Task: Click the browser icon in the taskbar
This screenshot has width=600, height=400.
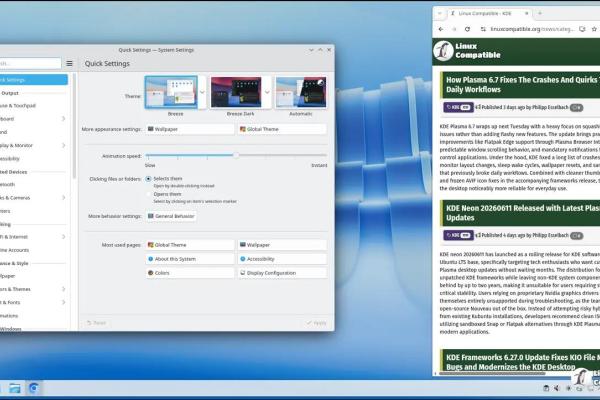Action: tap(34, 388)
